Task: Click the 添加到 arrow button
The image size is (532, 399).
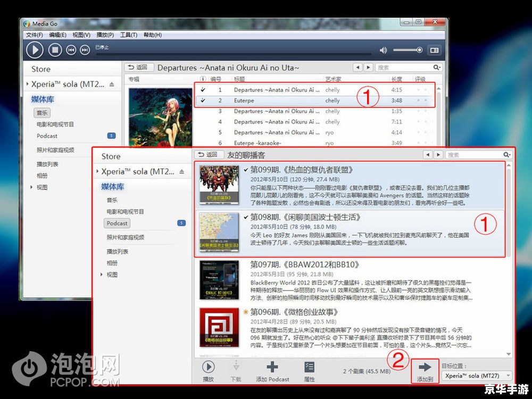Action: click(x=425, y=367)
